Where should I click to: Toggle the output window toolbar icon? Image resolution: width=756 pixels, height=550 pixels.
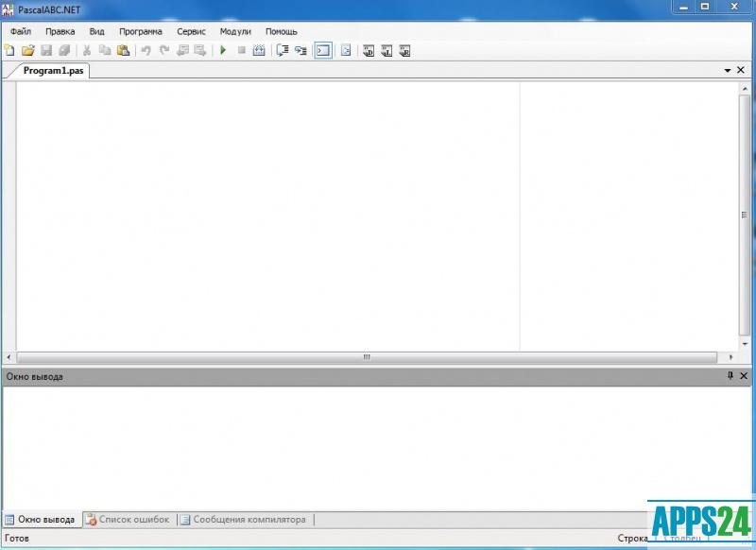pyautogui.click(x=323, y=50)
